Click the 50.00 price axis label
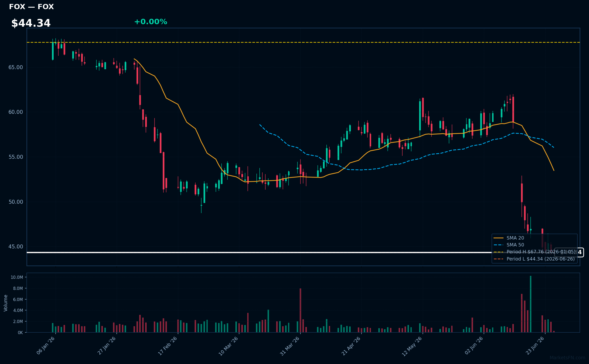 point(16,202)
